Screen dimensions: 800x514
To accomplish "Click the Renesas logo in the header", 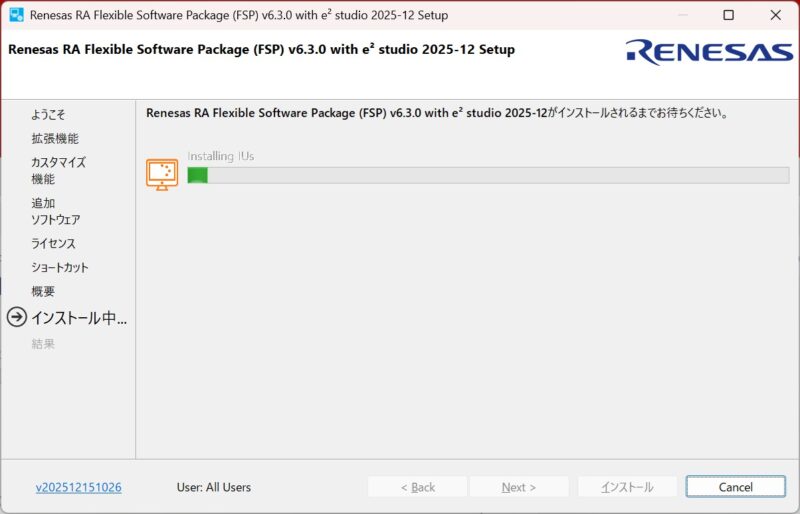I will (x=709, y=52).
